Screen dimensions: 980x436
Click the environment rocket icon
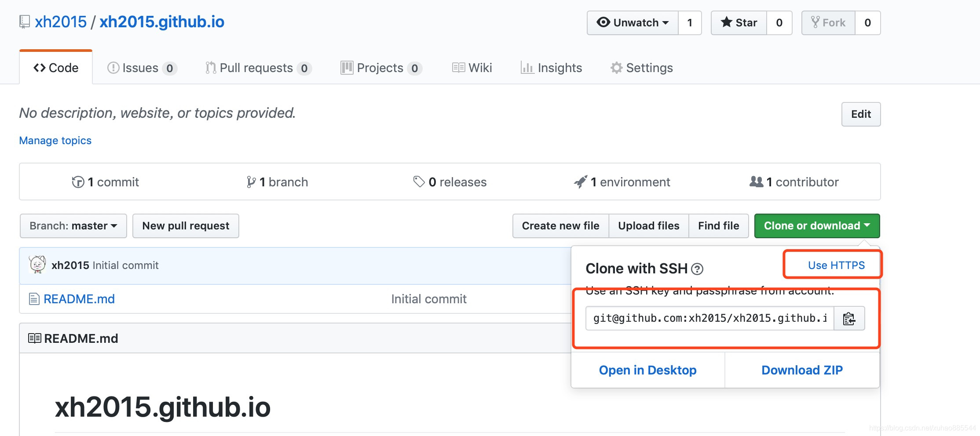[x=581, y=182]
